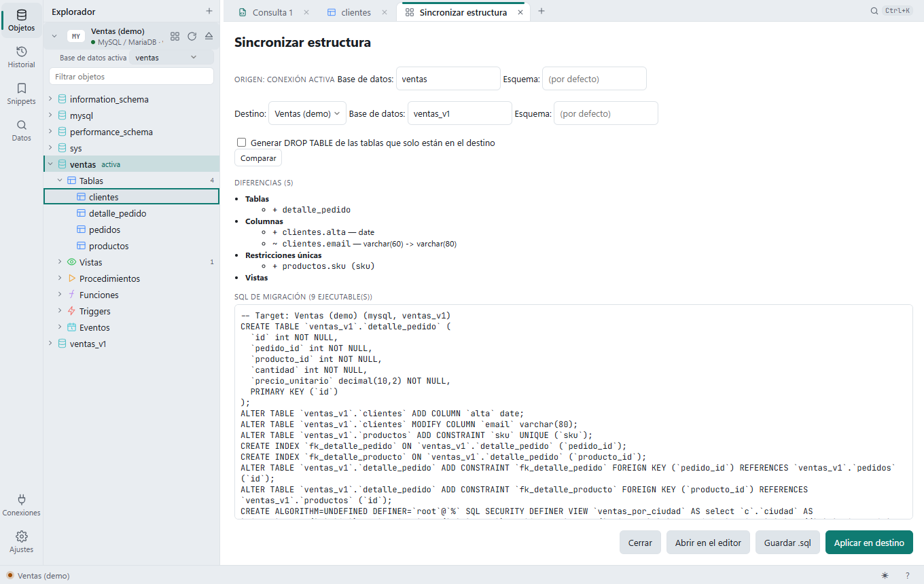Open the Base de datos activa dropdown

point(171,58)
